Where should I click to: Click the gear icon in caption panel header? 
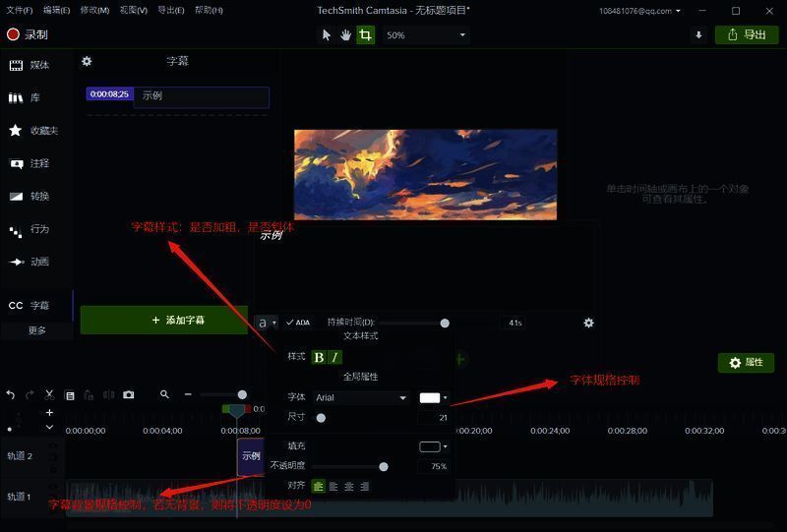(87, 61)
